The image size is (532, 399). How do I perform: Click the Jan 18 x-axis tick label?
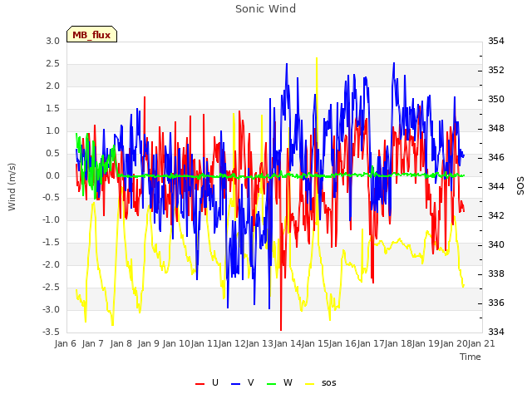(x=398, y=343)
